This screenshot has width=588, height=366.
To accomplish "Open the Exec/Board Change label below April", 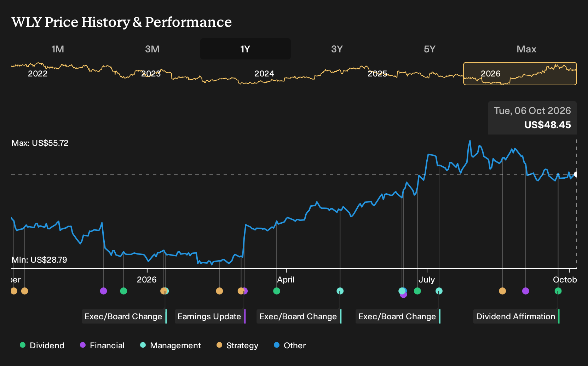I will 299,316.
